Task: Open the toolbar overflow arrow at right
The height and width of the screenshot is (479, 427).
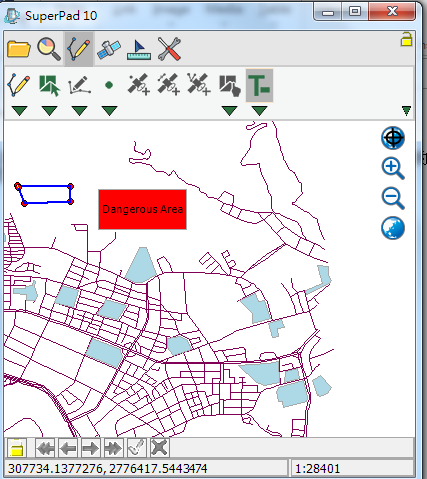Action: coord(406,110)
